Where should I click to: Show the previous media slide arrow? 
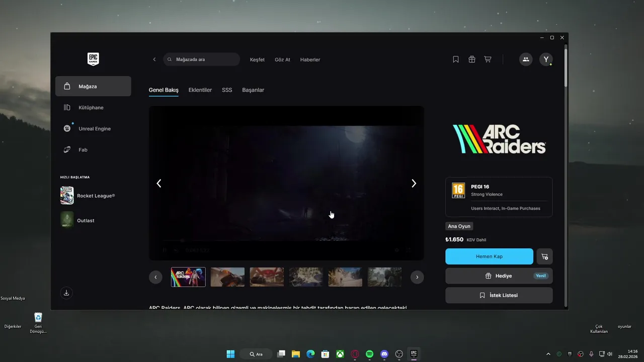pyautogui.click(x=159, y=184)
